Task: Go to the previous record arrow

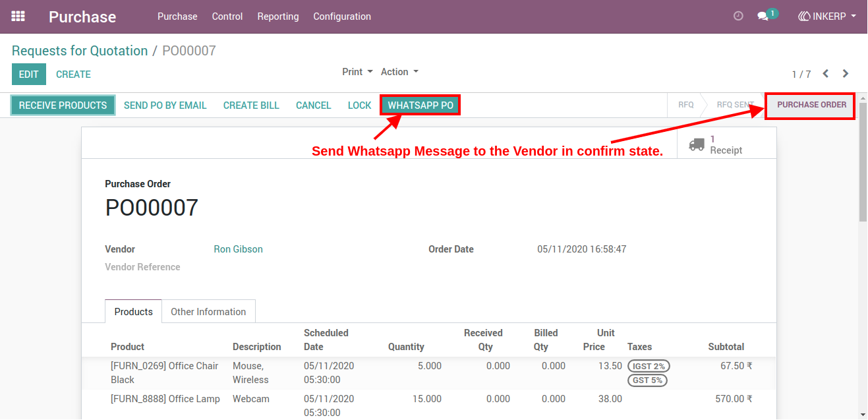Action: click(x=826, y=74)
